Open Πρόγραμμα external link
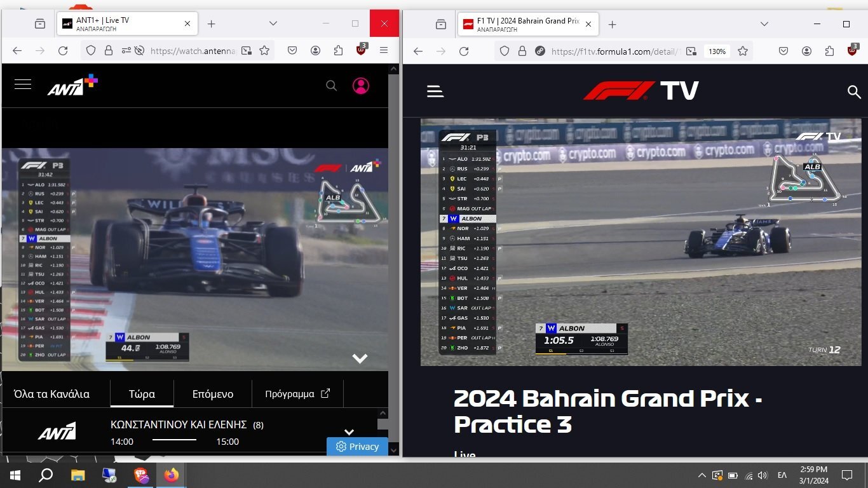 click(297, 394)
